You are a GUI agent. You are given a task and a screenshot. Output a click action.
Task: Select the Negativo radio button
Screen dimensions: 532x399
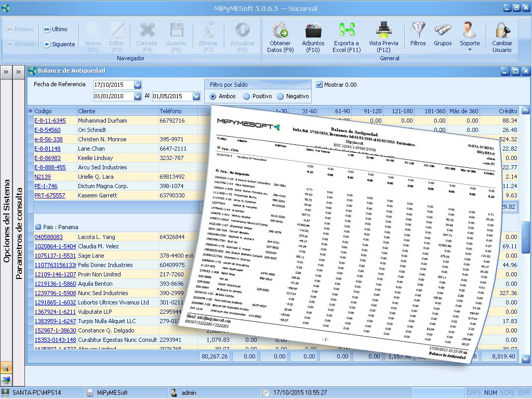[280, 96]
